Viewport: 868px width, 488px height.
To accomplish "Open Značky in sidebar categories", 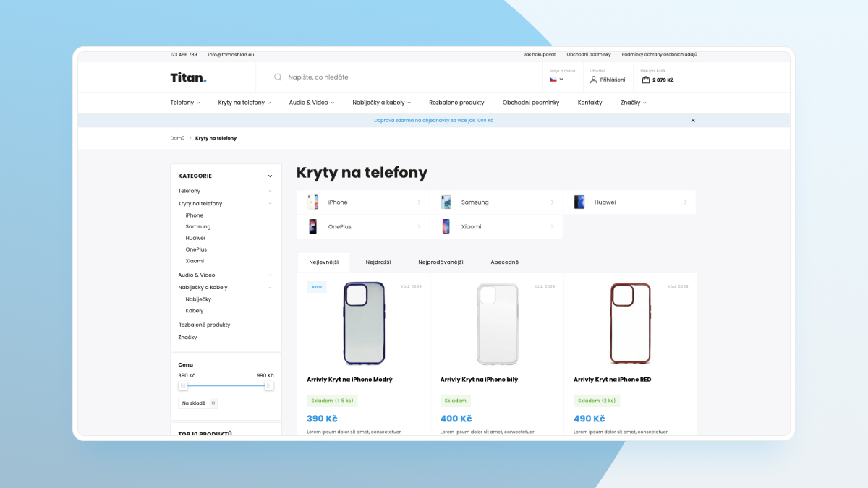I will point(187,338).
